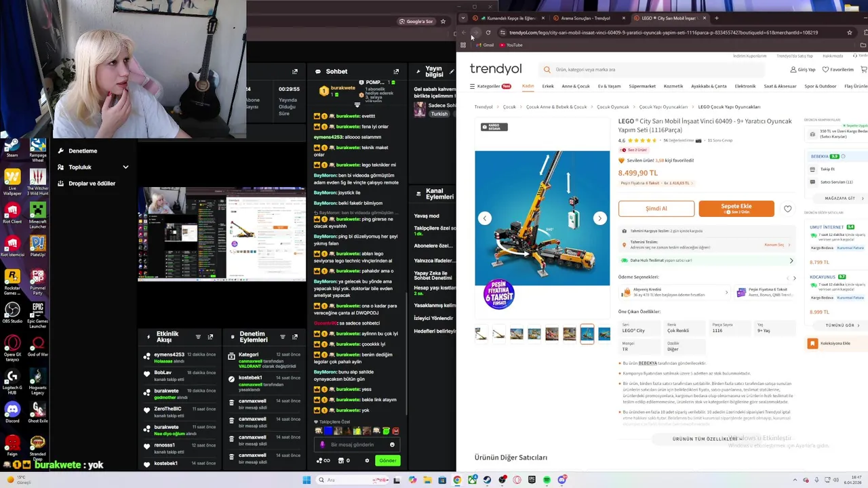Open the LEGO Çocuk Yapı Oyuncakları breadcrumb
868x488 pixels.
[729, 107]
